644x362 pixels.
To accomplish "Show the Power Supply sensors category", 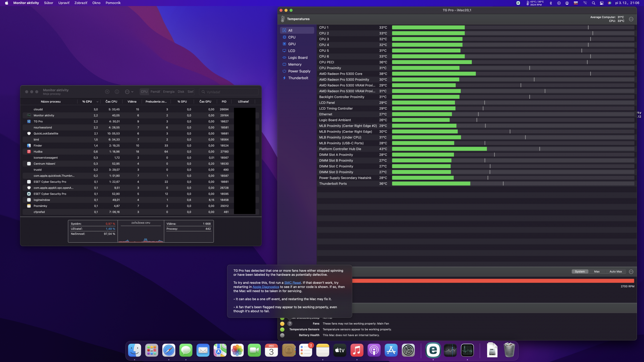I will [299, 71].
